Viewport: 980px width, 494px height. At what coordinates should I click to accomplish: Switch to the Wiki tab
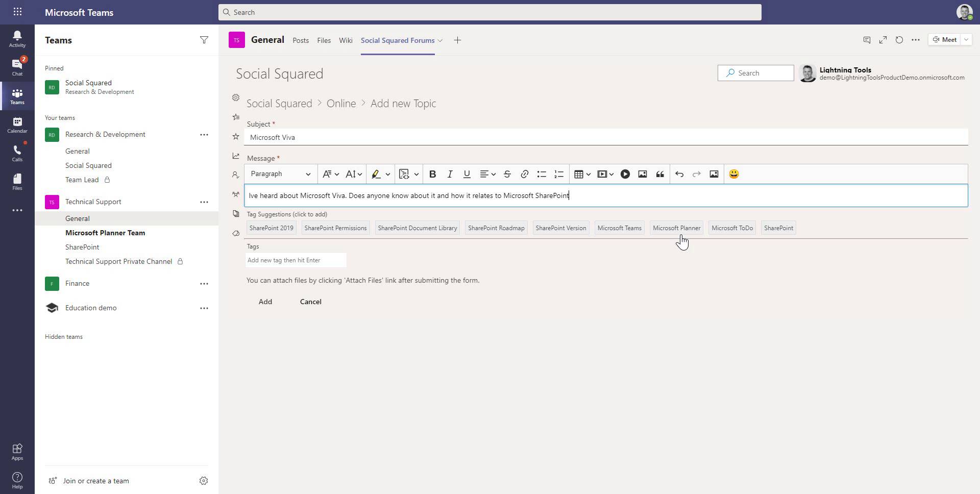(346, 40)
